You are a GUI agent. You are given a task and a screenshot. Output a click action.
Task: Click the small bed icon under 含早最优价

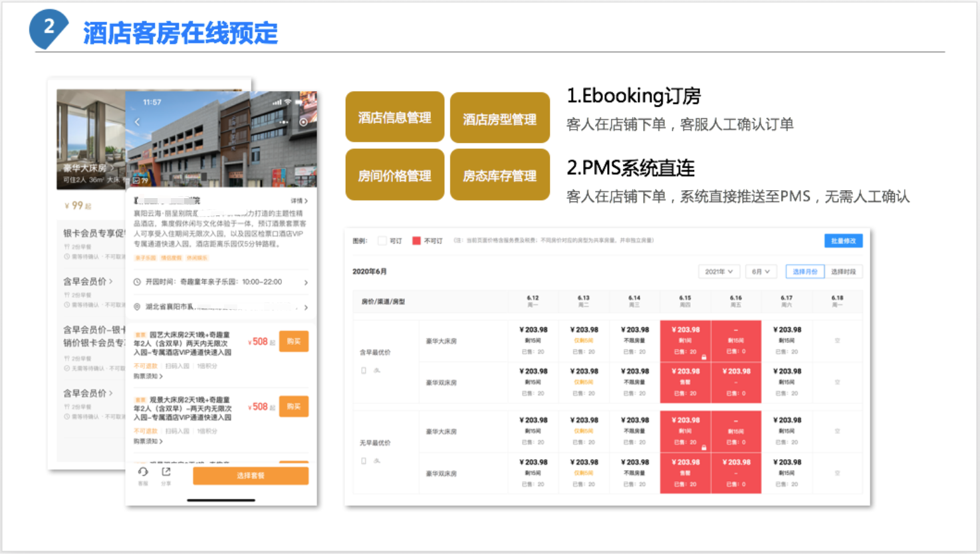pos(376,371)
